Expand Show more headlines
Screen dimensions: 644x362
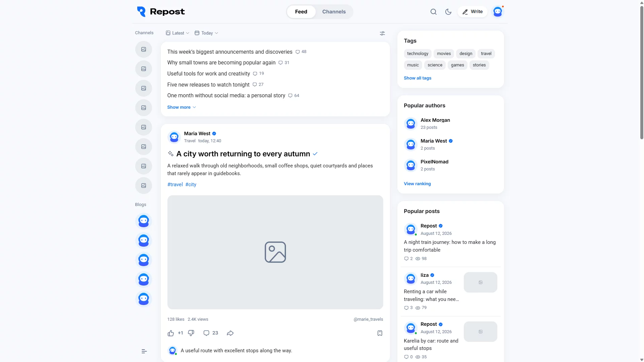[x=182, y=107]
